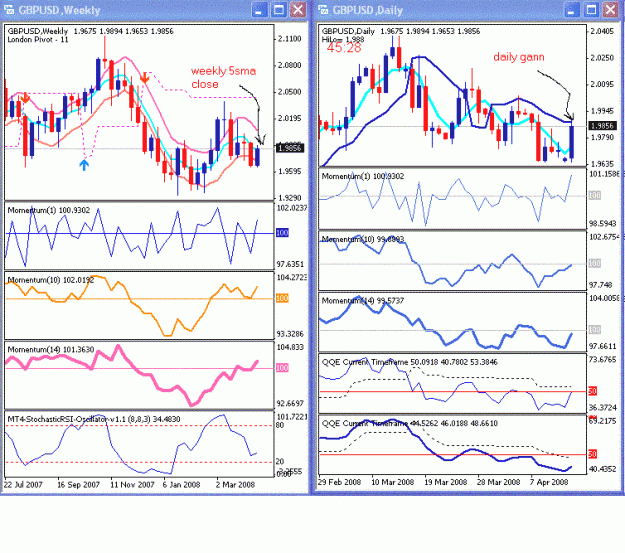625x553 pixels.
Task: Close the GBPUSD,Weekly chart window
Action: [298, 10]
